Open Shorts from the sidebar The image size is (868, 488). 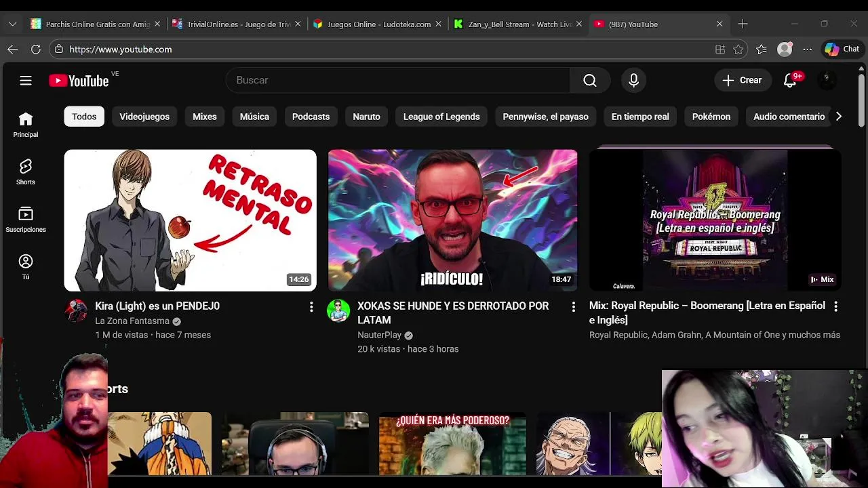coord(26,172)
